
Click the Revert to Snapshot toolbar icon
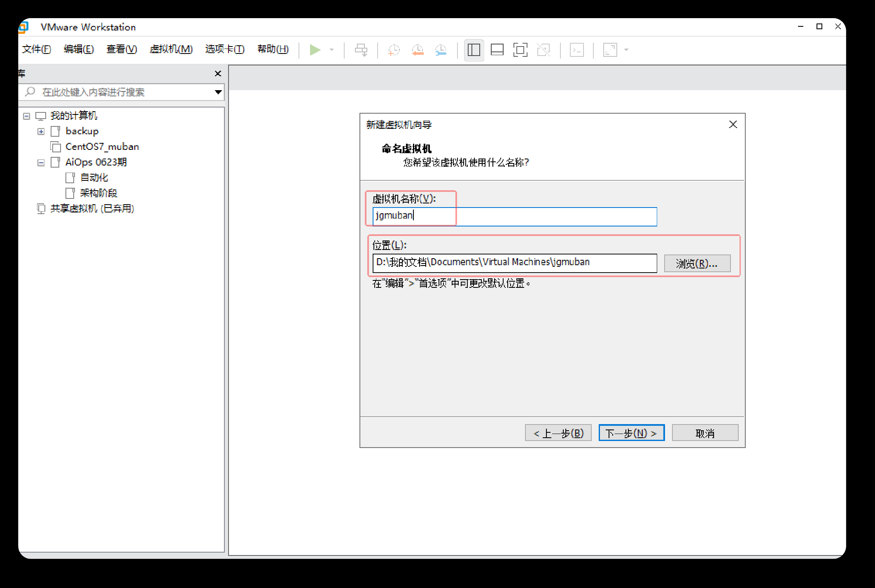pyautogui.click(x=418, y=50)
